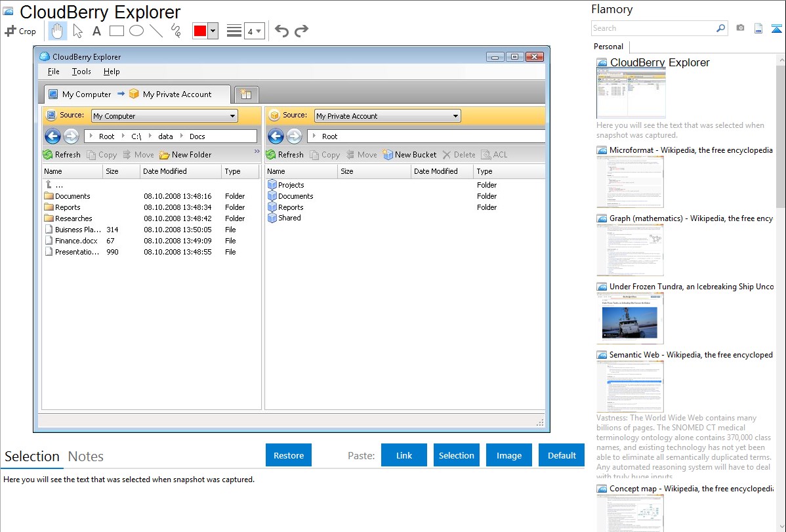
Task: Select My Computer to My Private Account tab
Action: [137, 94]
